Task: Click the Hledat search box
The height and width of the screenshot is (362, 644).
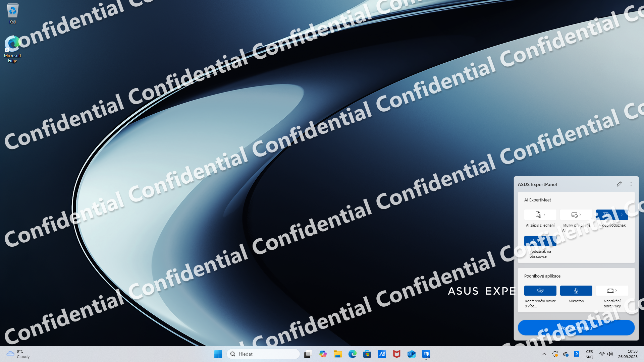Action: [263, 354]
